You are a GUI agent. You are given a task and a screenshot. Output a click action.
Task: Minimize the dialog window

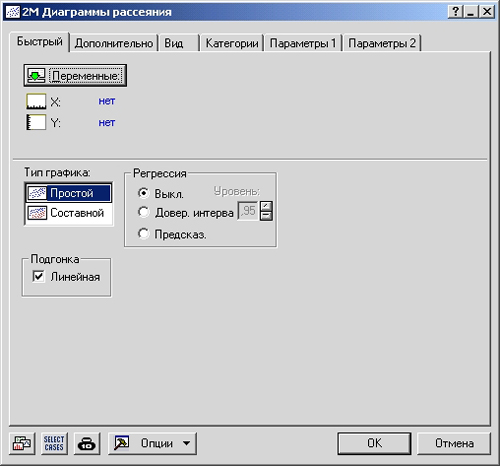tap(471, 12)
